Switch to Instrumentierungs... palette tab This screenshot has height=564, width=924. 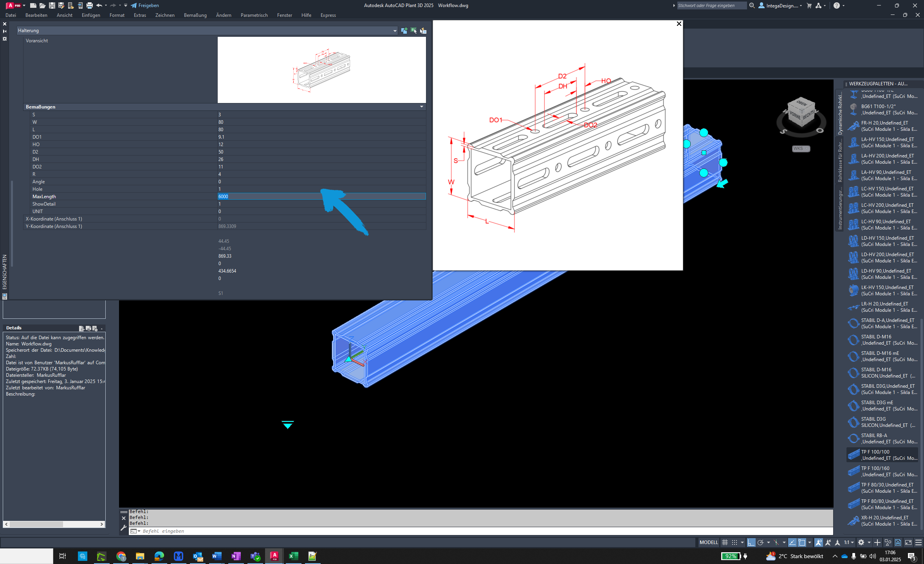[x=840, y=208]
